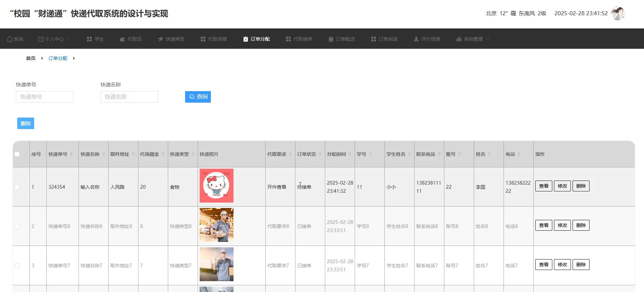Click 修改 for 快递单号8 row
Image resolution: width=644 pixels, height=292 pixels.
click(562, 225)
